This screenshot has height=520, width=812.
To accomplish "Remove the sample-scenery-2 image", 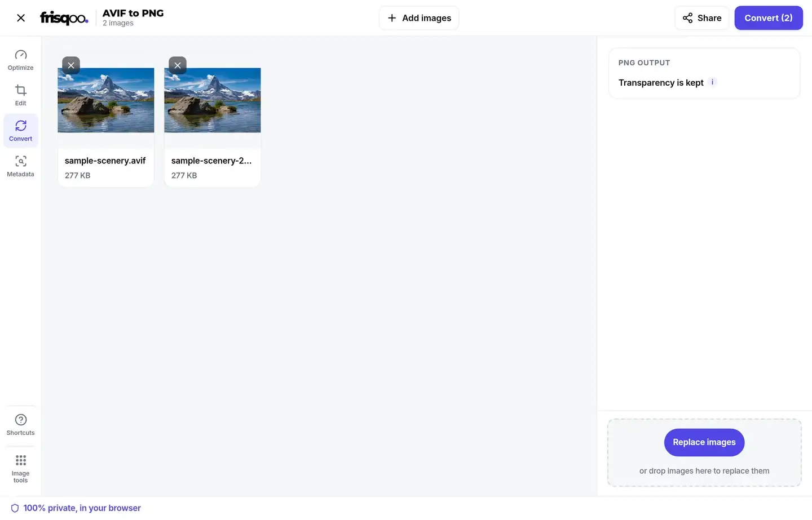I will 178,65.
